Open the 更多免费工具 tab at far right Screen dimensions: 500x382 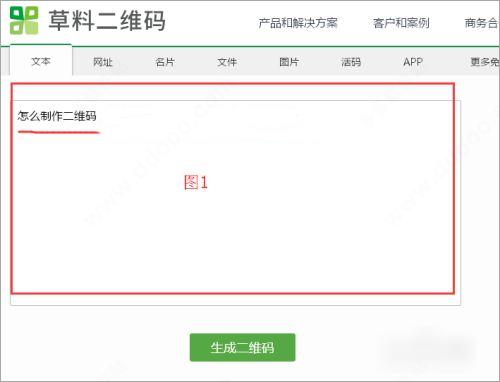click(485, 62)
